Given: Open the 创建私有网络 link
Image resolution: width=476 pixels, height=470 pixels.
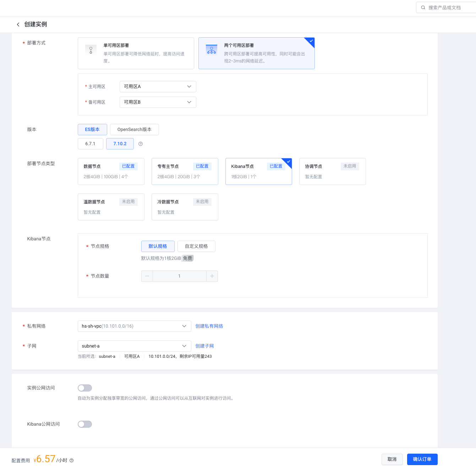Looking at the screenshot, I should click(x=209, y=326).
